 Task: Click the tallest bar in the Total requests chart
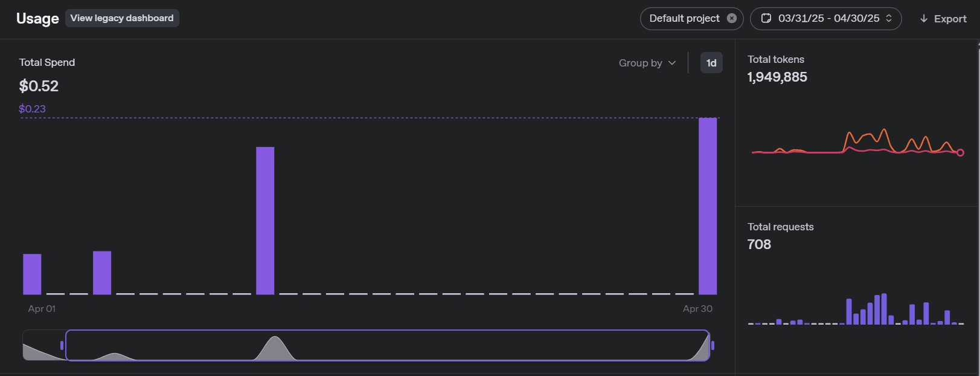tap(883, 308)
